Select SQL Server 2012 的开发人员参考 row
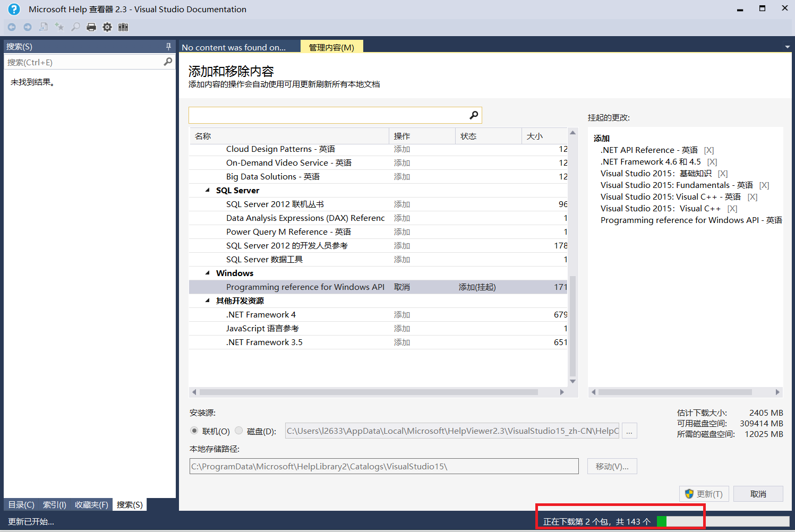This screenshot has width=795, height=532. [x=379, y=245]
